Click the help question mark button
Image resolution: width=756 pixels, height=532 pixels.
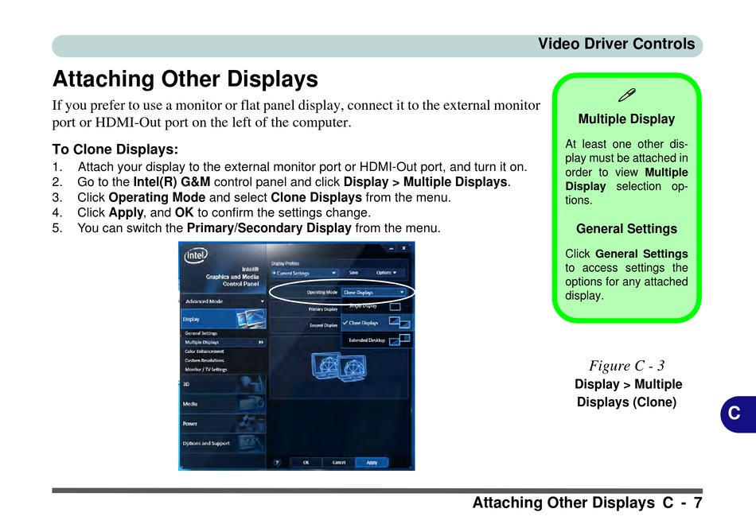pyautogui.click(x=277, y=463)
